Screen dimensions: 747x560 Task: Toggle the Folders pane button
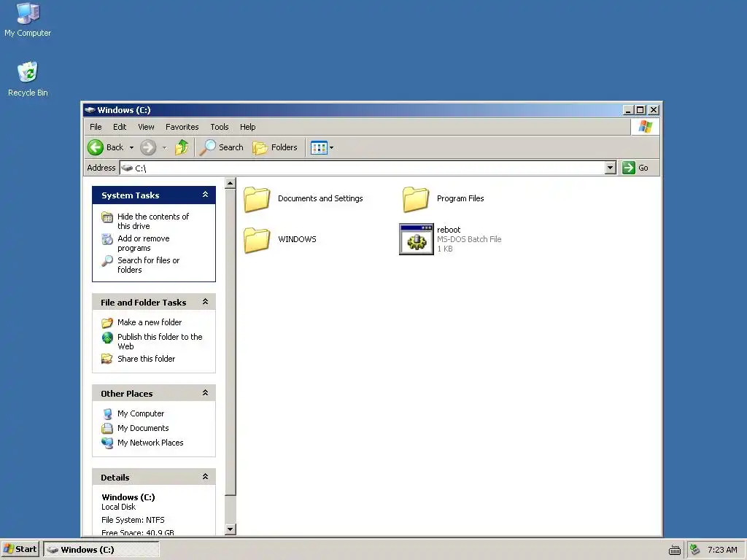pyautogui.click(x=275, y=147)
